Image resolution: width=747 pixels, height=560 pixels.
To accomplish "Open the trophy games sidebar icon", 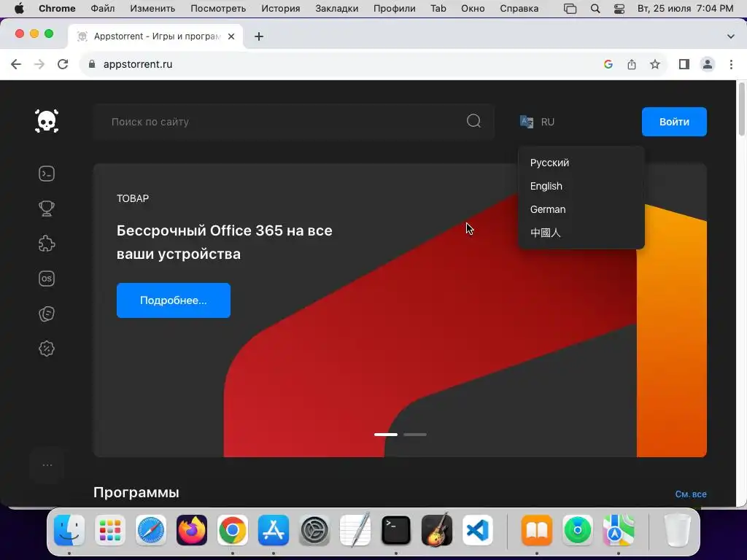I will click(x=47, y=209).
